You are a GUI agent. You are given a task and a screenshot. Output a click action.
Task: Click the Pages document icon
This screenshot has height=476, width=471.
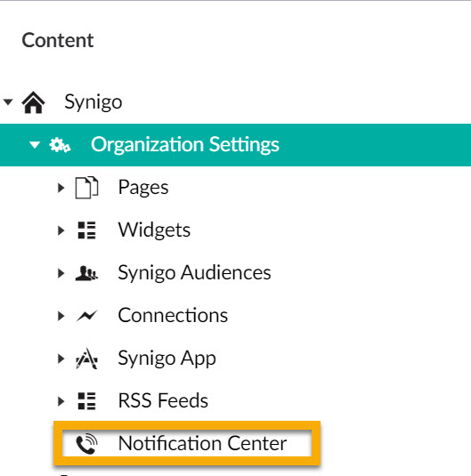coord(86,188)
